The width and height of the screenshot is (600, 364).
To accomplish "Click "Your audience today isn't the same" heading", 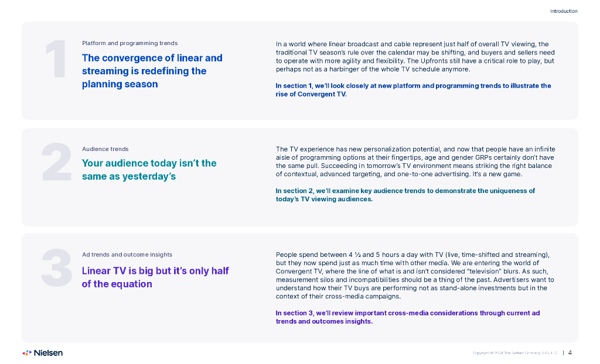I will (149, 170).
